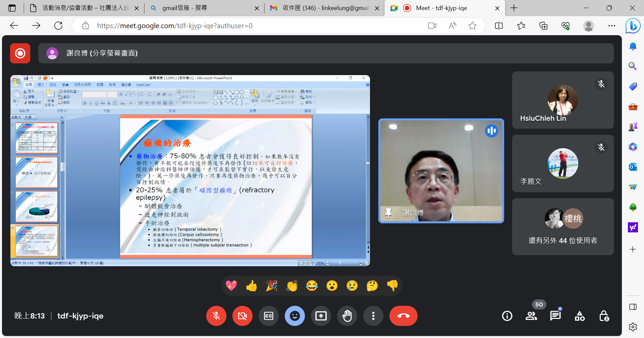Open the Yahoo sidebar icon

[633, 227]
